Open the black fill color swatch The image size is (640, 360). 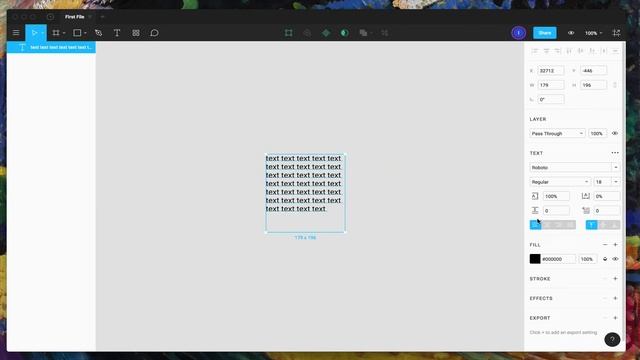pyautogui.click(x=535, y=259)
